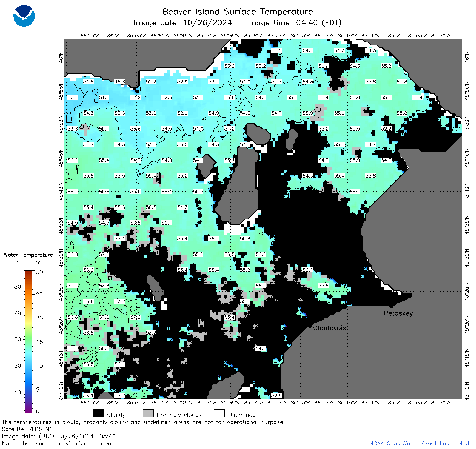Click the Petoskey city label

click(x=398, y=313)
